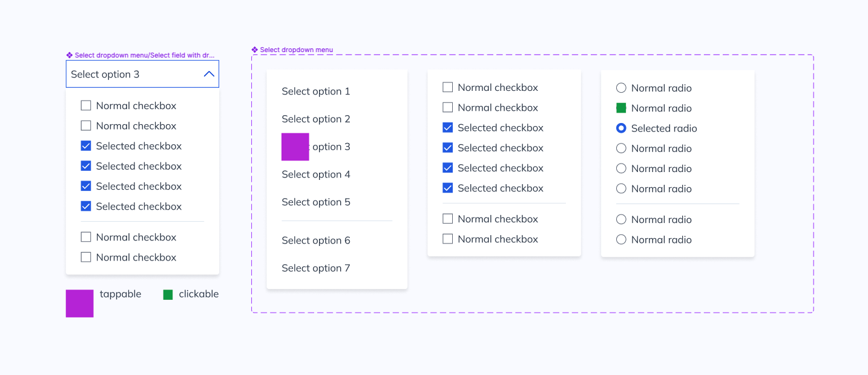Click the purple tappable indicator square
The height and width of the screenshot is (375, 868).
(x=79, y=303)
